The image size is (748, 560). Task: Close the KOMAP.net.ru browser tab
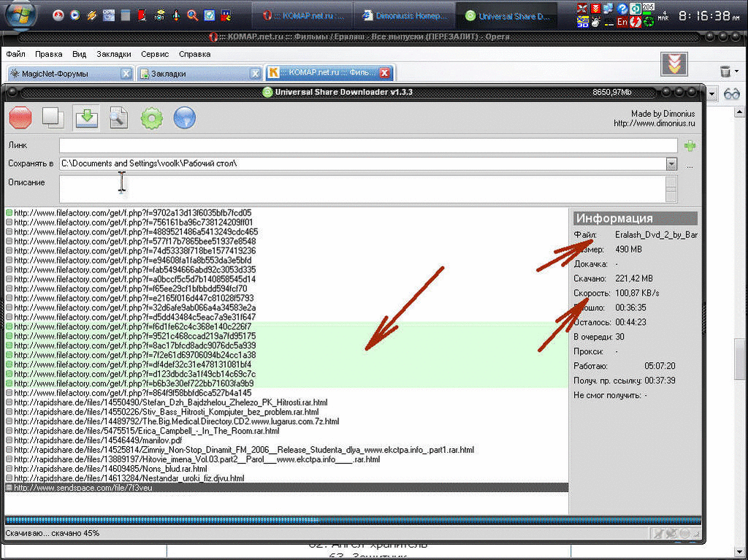click(x=384, y=73)
